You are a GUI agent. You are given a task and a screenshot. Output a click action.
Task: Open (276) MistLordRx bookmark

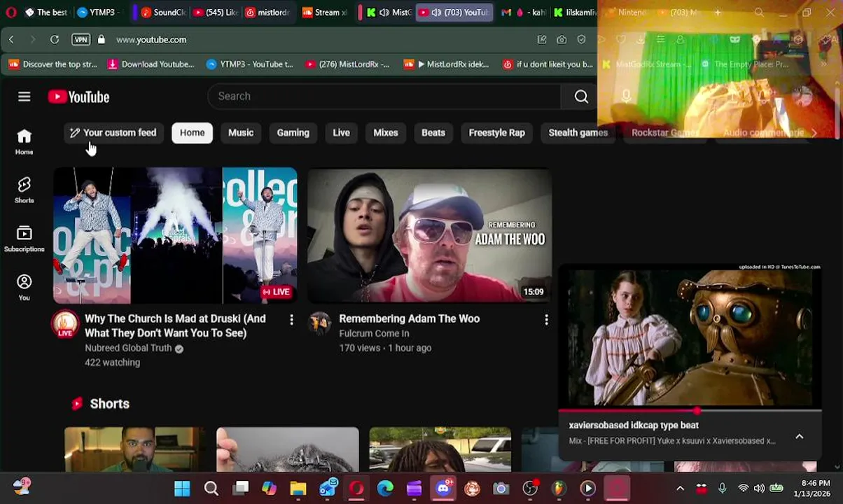[x=347, y=64]
